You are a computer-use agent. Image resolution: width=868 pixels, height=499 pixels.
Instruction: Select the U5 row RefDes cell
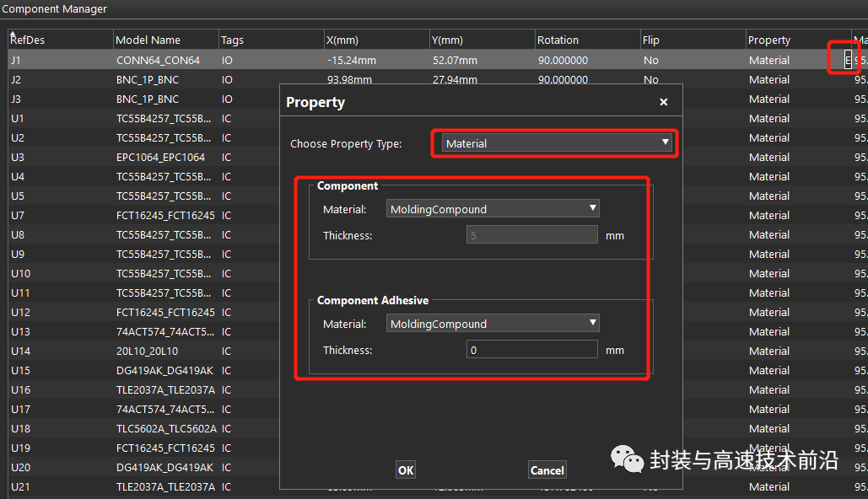point(61,196)
